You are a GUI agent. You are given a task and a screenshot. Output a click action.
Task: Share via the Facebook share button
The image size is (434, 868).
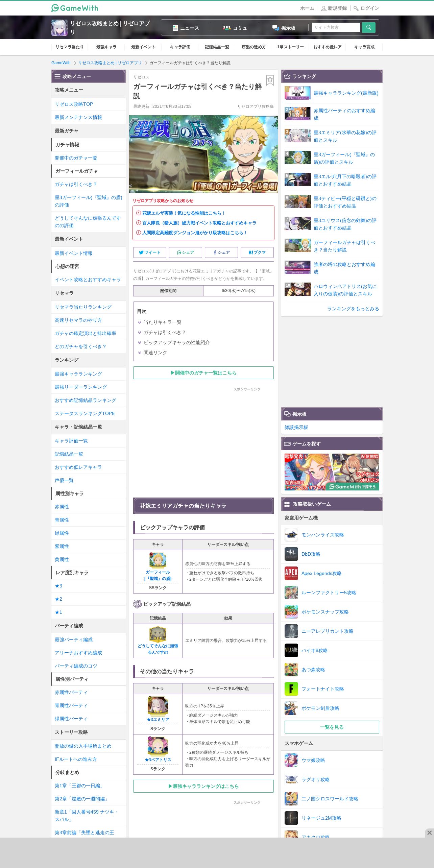point(221,252)
